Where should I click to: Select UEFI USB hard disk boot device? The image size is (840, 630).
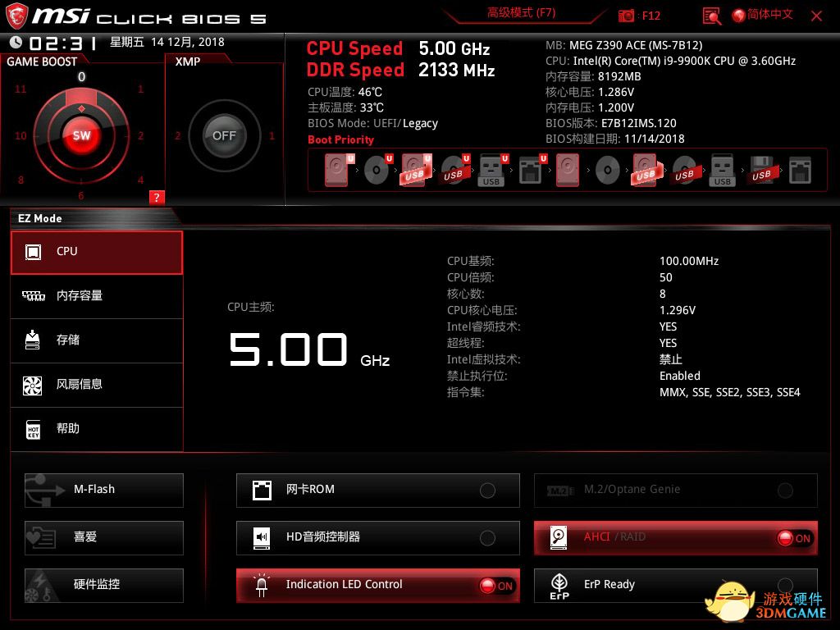(416, 171)
